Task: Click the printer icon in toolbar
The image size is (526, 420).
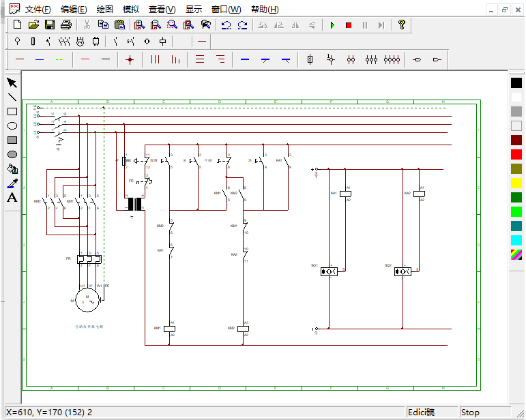Action: (66, 25)
